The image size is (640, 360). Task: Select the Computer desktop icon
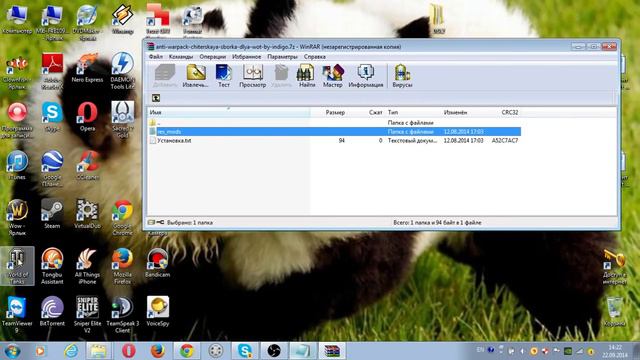17,19
